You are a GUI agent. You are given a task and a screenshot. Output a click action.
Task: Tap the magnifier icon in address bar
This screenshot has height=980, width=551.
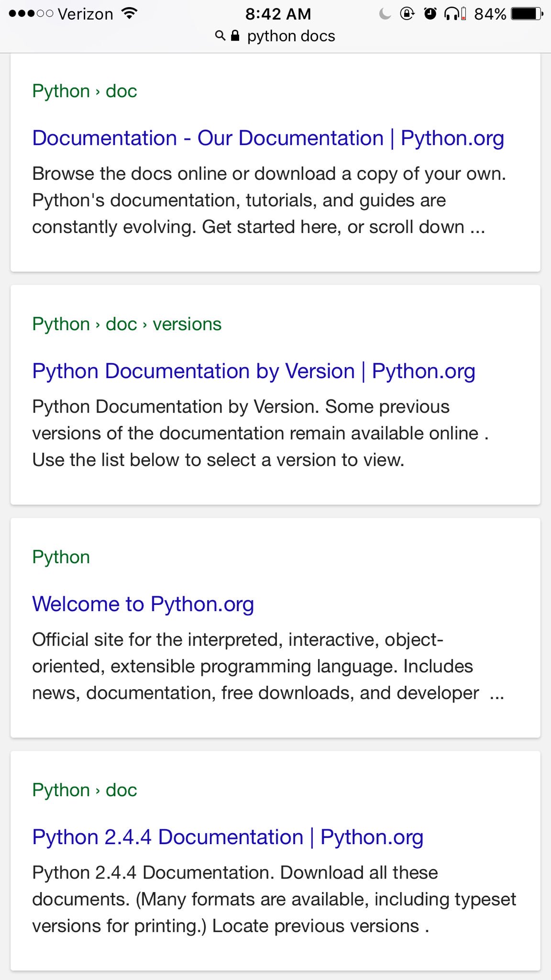220,36
